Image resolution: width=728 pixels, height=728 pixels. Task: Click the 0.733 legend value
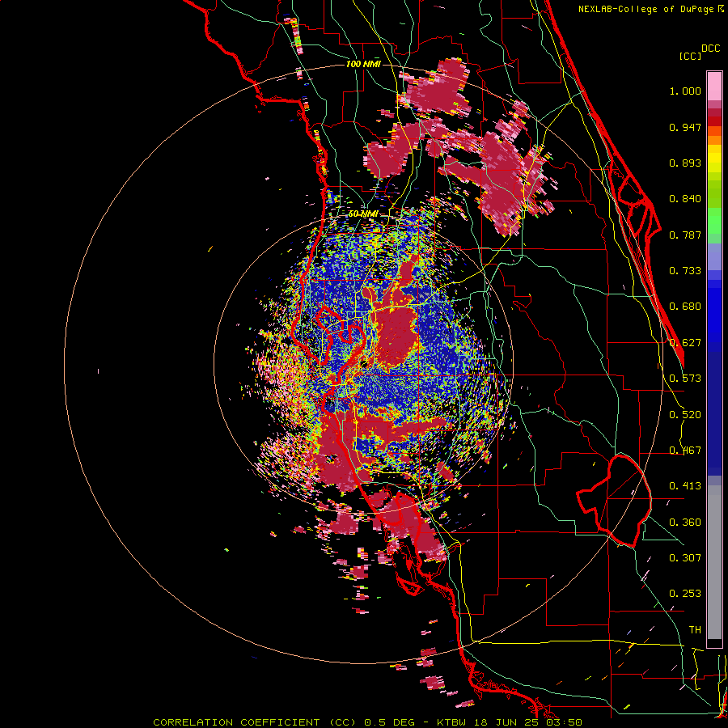685,271
